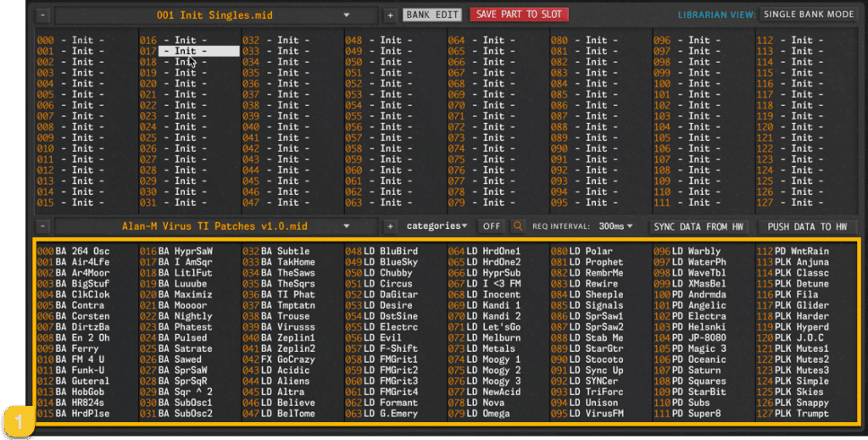The width and height of the screenshot is (868, 440).
Task: Select slot 031 Init in top bank
Action: pyautogui.click(x=173, y=203)
